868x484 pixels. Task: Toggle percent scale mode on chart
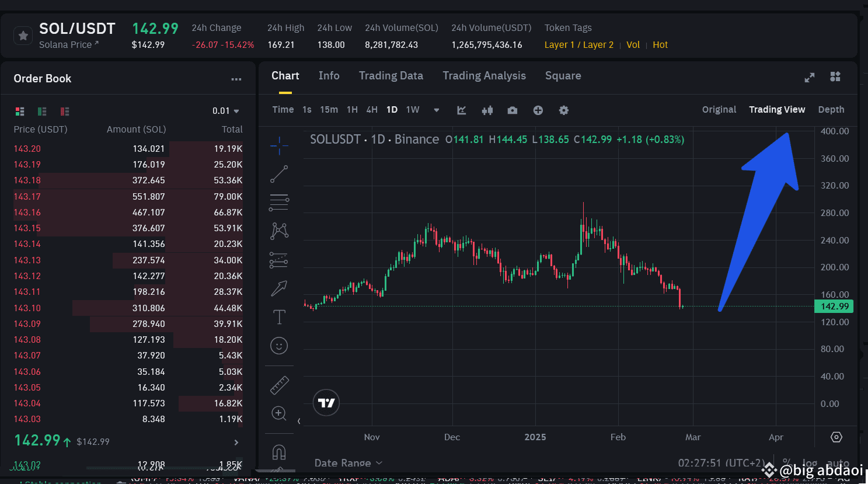point(787,462)
